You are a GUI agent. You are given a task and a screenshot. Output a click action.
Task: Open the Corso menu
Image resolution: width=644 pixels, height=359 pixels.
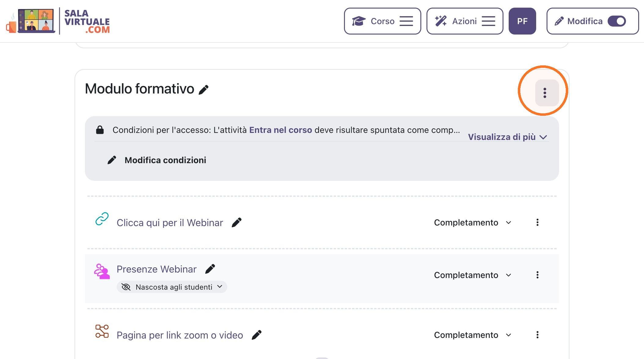coord(382,21)
